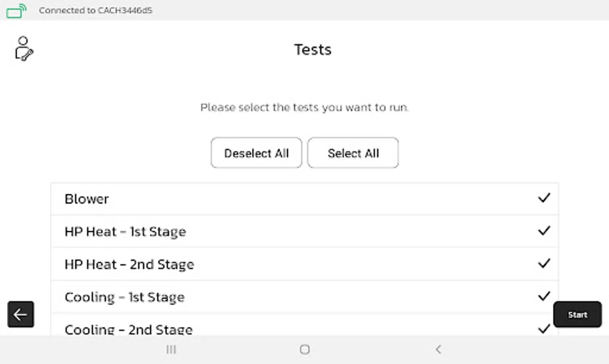Screen dimensions: 609x364
Task: Click the Select All button
Action: pyautogui.click(x=353, y=153)
